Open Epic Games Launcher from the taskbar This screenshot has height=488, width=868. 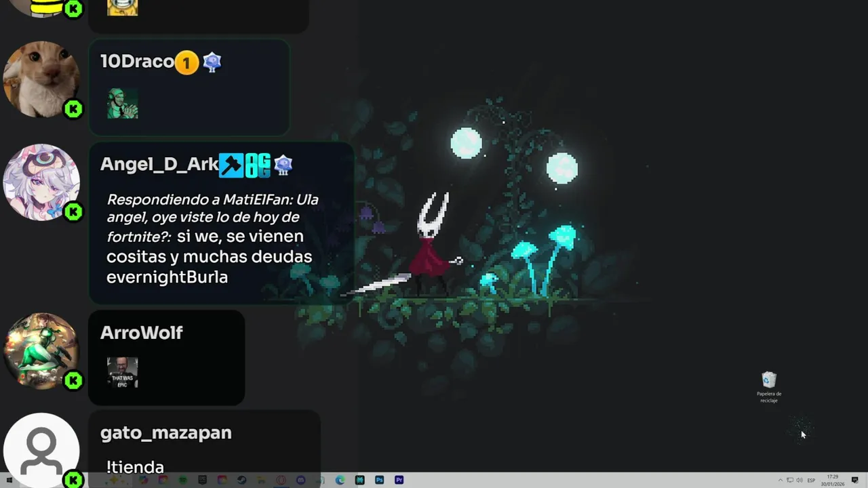pos(202,480)
